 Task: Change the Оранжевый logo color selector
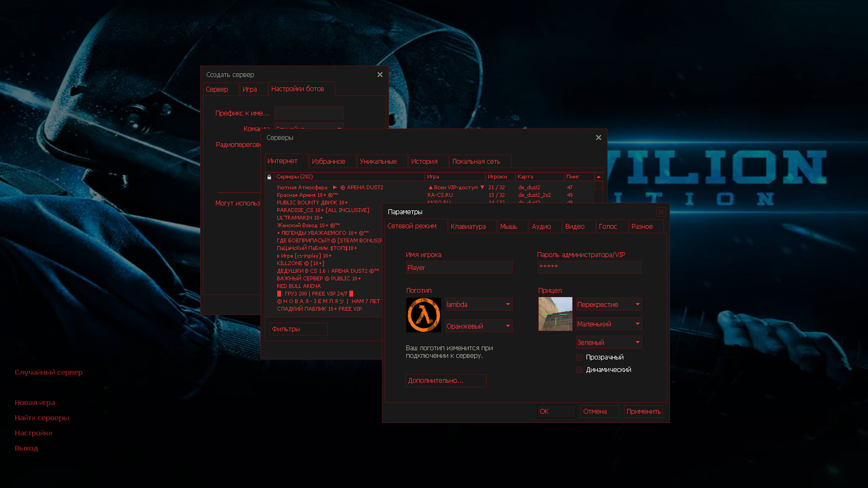(478, 326)
